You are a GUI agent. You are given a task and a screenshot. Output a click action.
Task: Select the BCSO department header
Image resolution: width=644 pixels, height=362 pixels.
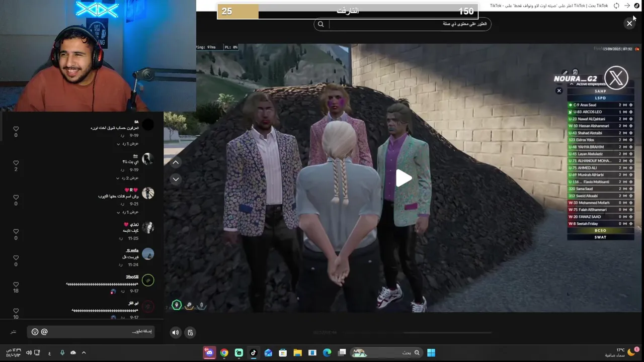point(600,231)
